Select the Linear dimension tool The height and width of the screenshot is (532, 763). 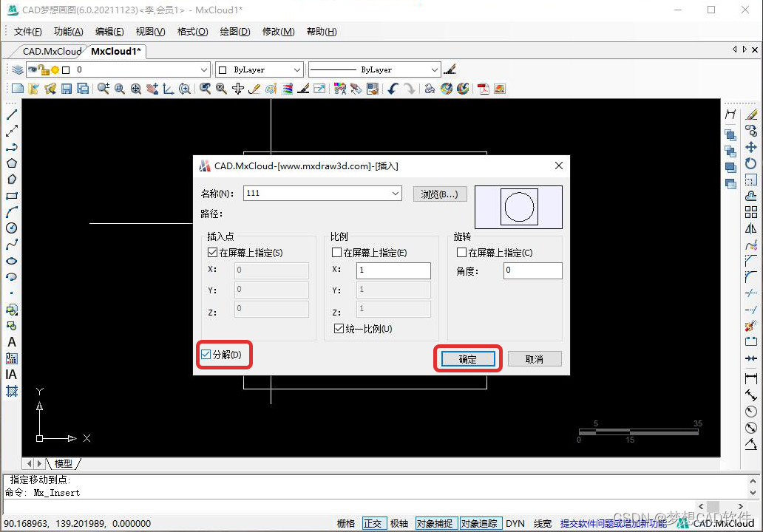click(x=751, y=378)
